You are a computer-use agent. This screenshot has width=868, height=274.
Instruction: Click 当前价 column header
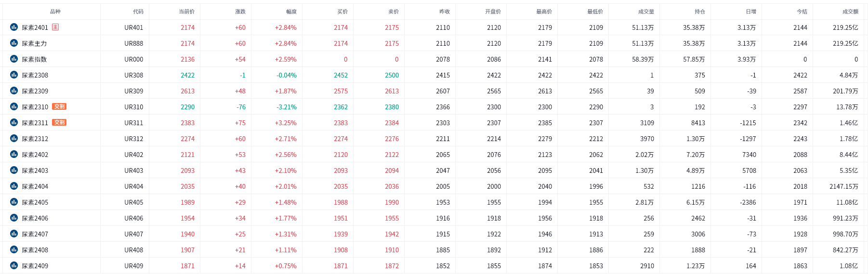187,12
